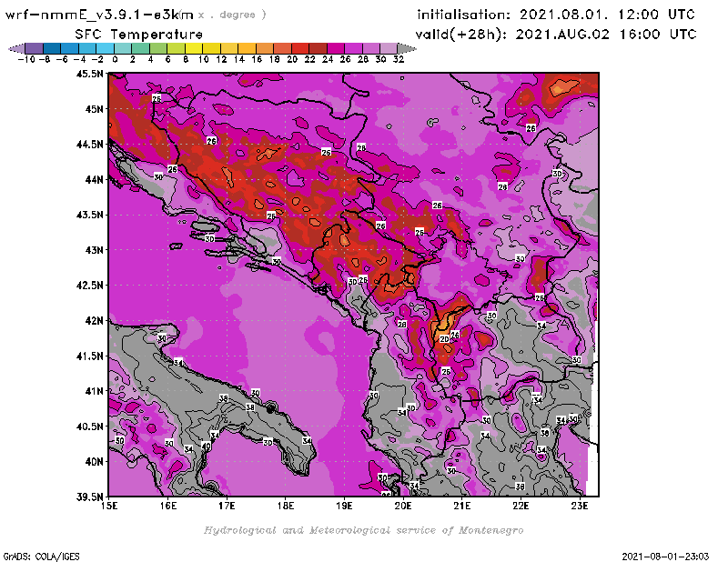Image resolution: width=728 pixels, height=562 pixels.
Task: Click the '39.5N' latitude axis label
Action: click(89, 497)
